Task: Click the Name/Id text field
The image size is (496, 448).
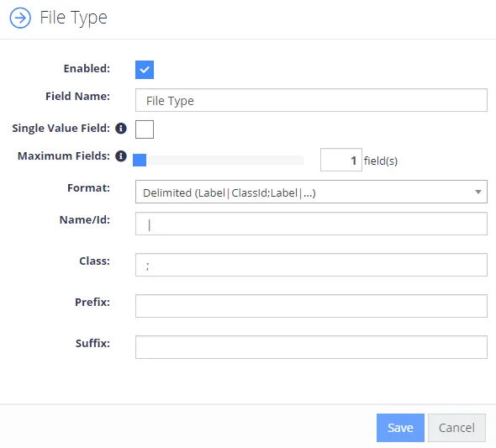Action: [311, 224]
